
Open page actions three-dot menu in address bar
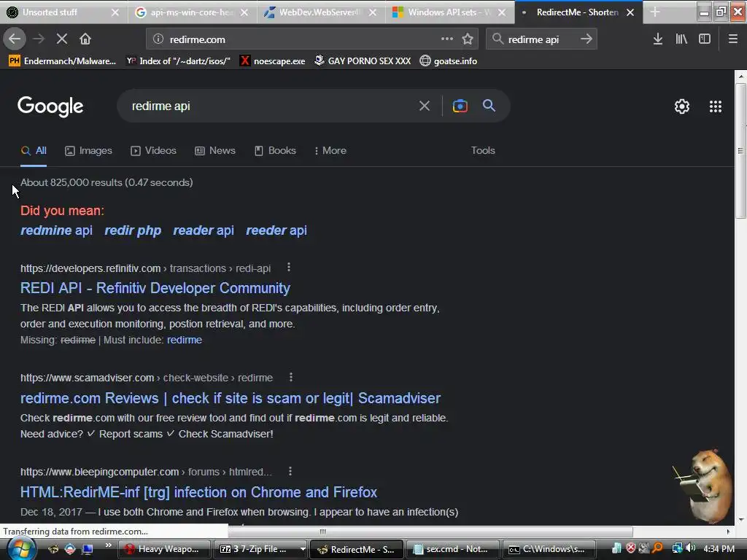[447, 39]
